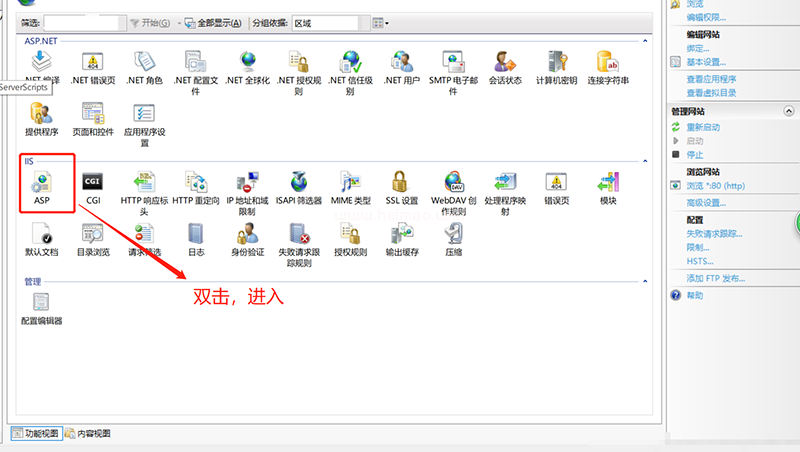Switch to the 内容视图 tab
The height and width of the screenshot is (452, 800).
[x=88, y=434]
